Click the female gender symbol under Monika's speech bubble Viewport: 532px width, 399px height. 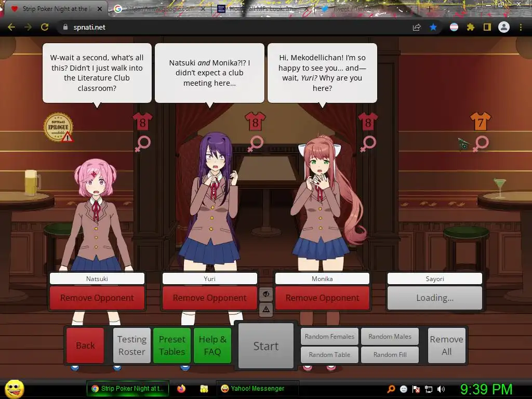point(368,144)
